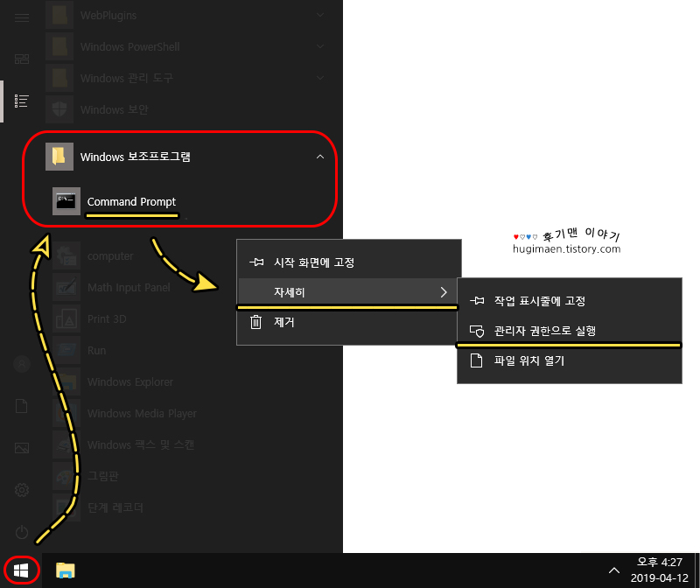
Task: Launch File Explorer from the taskbar
Action: (x=65, y=570)
